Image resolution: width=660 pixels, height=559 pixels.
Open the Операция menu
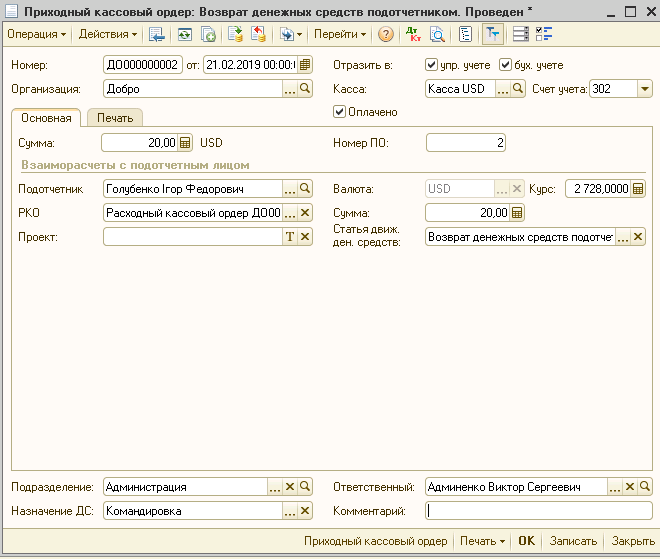pos(36,34)
